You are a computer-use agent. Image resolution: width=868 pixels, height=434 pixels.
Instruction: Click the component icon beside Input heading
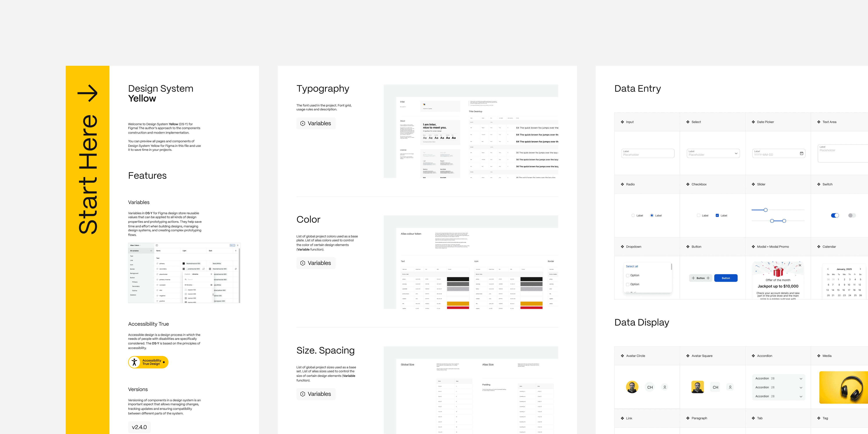[622, 122]
